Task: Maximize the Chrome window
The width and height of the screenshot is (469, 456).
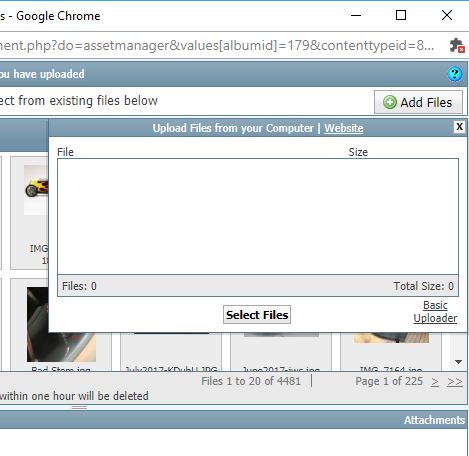Action: pos(401,15)
